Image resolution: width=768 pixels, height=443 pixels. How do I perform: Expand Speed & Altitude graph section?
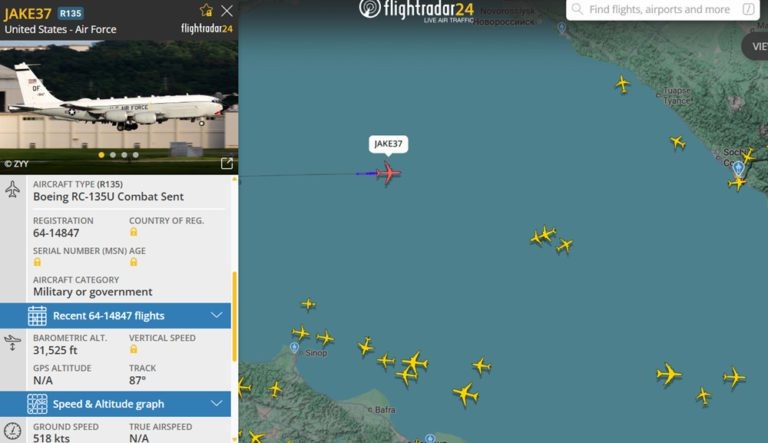115,404
